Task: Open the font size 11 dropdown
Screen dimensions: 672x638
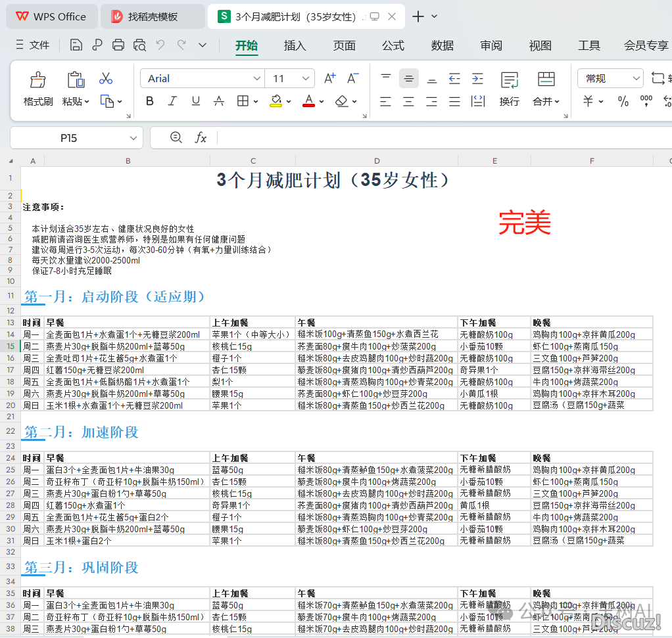Action: coord(306,78)
